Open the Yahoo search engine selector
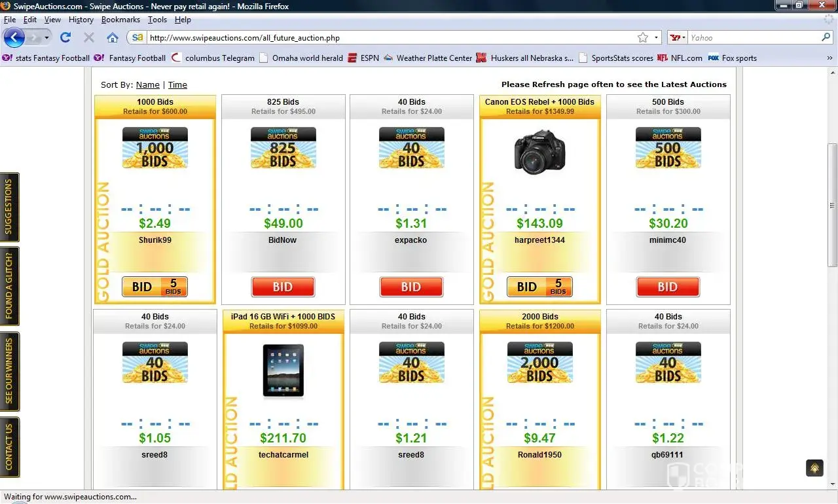 click(x=677, y=38)
